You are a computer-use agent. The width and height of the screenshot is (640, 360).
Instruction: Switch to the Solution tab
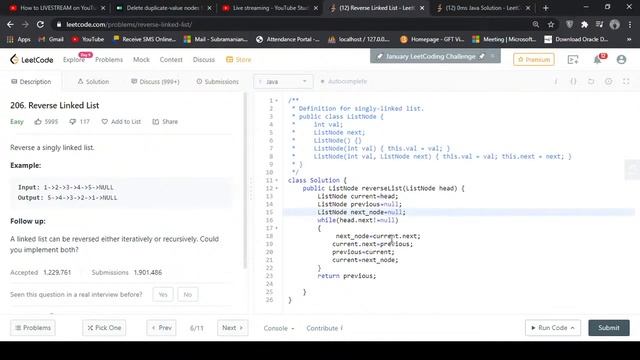[93, 82]
